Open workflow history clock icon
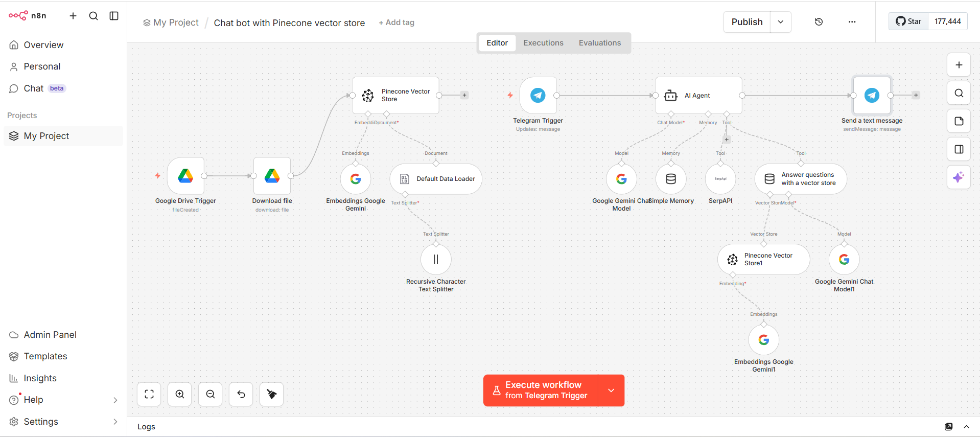Viewport: 980px width, 437px height. pyautogui.click(x=819, y=22)
